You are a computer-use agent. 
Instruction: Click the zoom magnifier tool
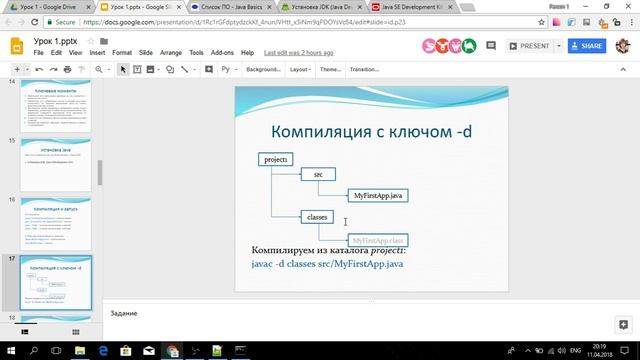99,69
